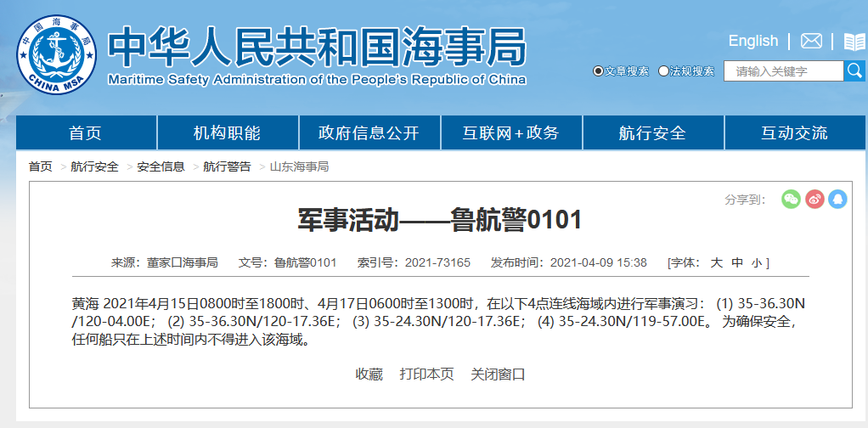Set font size to 大
The width and height of the screenshot is (868, 428).
(716, 262)
